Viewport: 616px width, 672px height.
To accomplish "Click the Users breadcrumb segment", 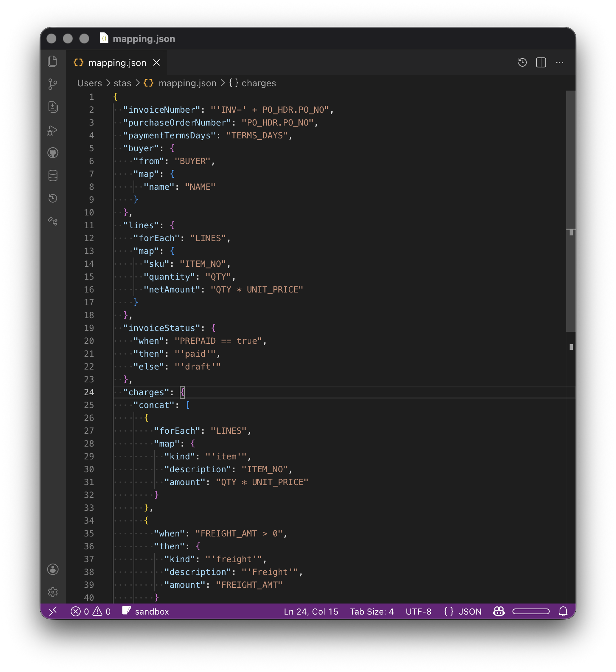I will coord(90,83).
